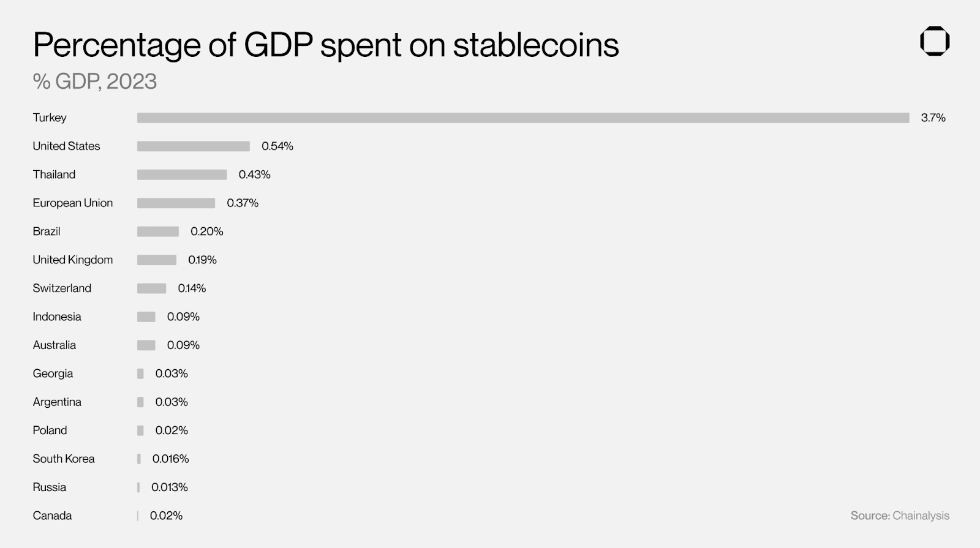Click the Canada 0.02% value
The image size is (980, 548).
point(166,516)
